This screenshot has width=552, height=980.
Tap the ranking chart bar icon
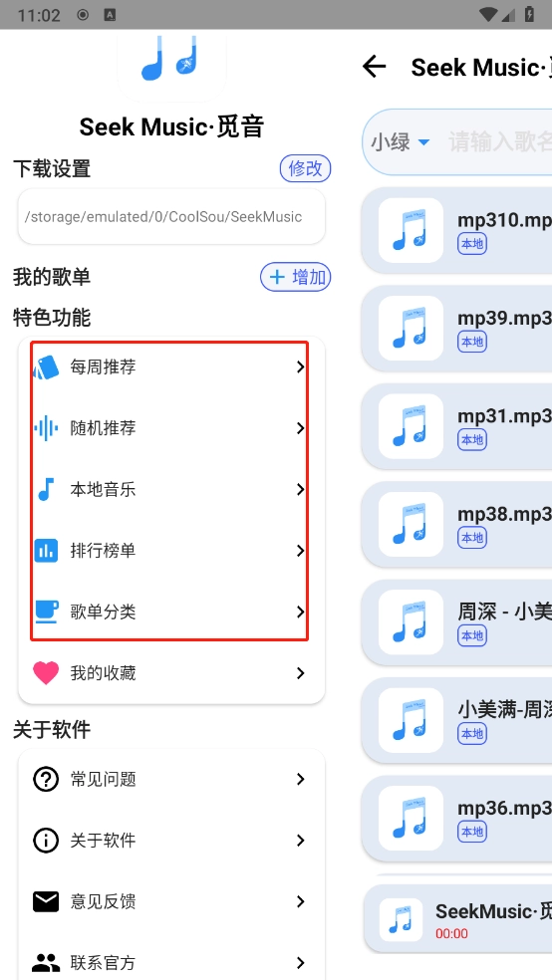[46, 551]
